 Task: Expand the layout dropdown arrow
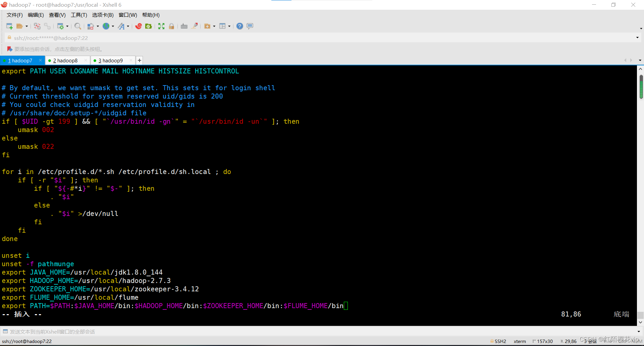click(x=229, y=26)
